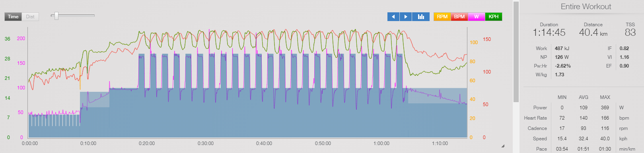Switch chart x-axis to Time
The width and height of the screenshot is (644, 153).
[13, 17]
